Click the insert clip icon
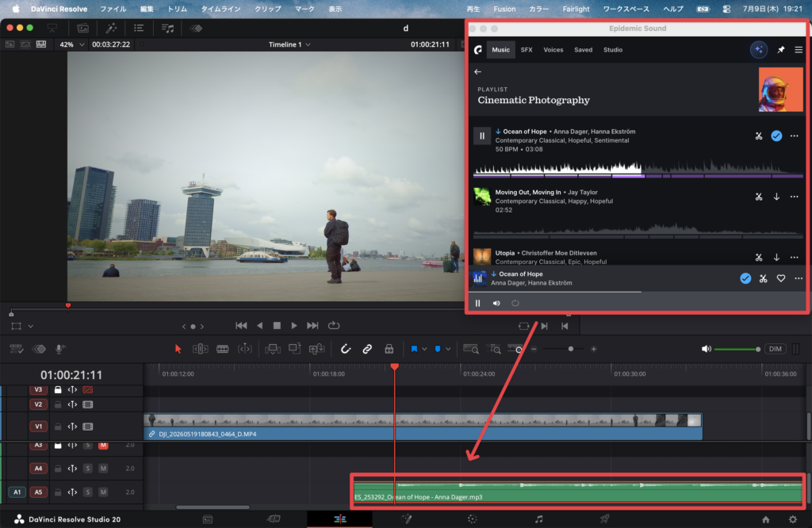Image resolution: width=812 pixels, height=528 pixels. click(x=273, y=349)
